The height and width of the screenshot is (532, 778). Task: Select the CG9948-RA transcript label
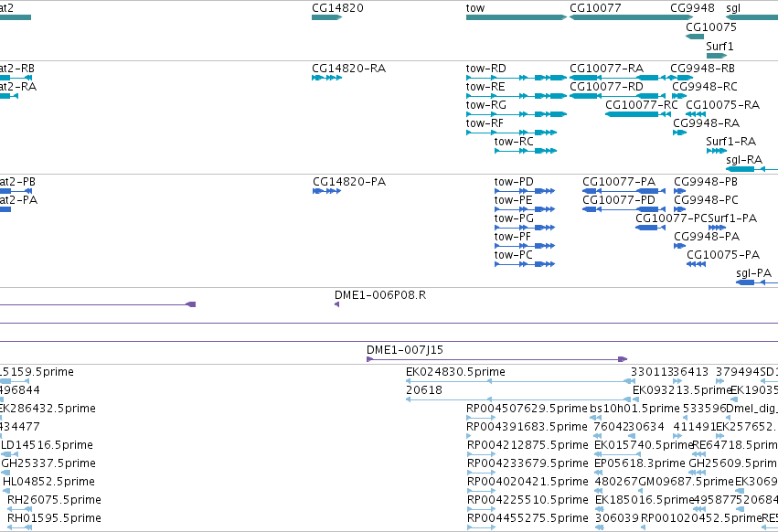click(706, 123)
